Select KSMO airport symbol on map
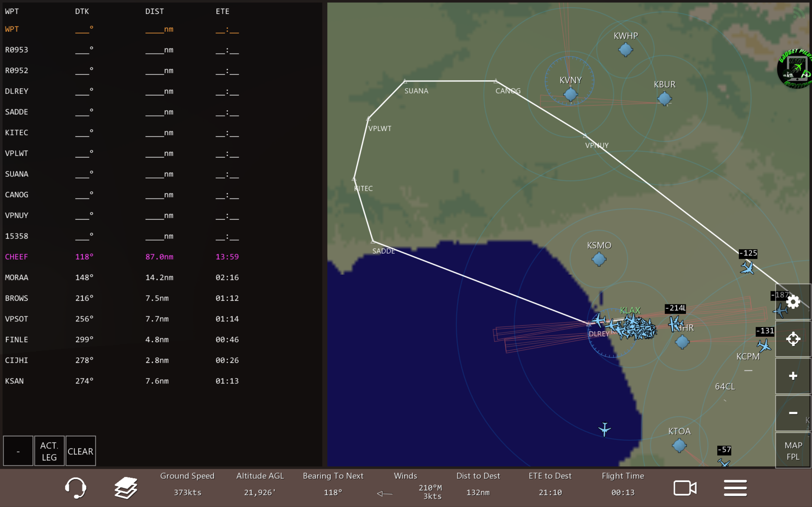This screenshot has height=507, width=812. 599,259
